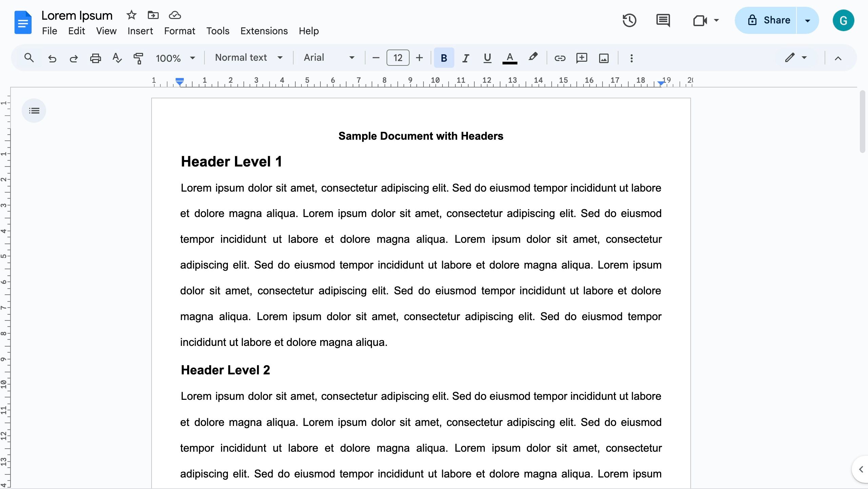Open the text color picker
868x489 pixels.
509,58
